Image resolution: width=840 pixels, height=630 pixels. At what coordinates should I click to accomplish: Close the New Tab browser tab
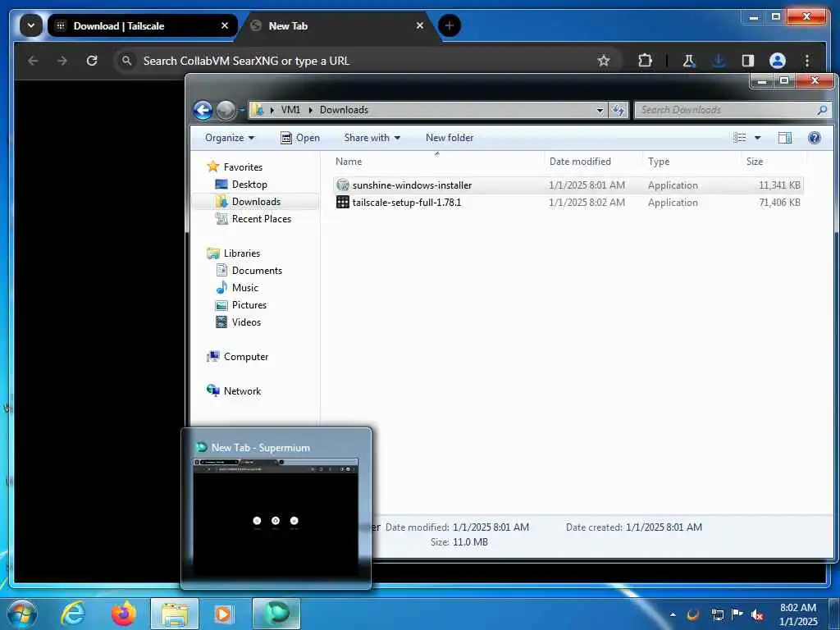(x=420, y=25)
